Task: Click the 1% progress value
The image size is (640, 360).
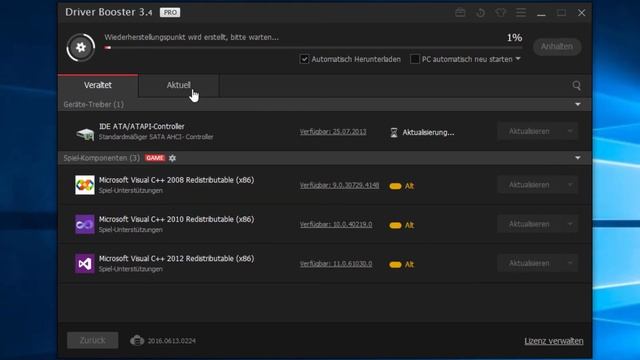Action: 514,38
